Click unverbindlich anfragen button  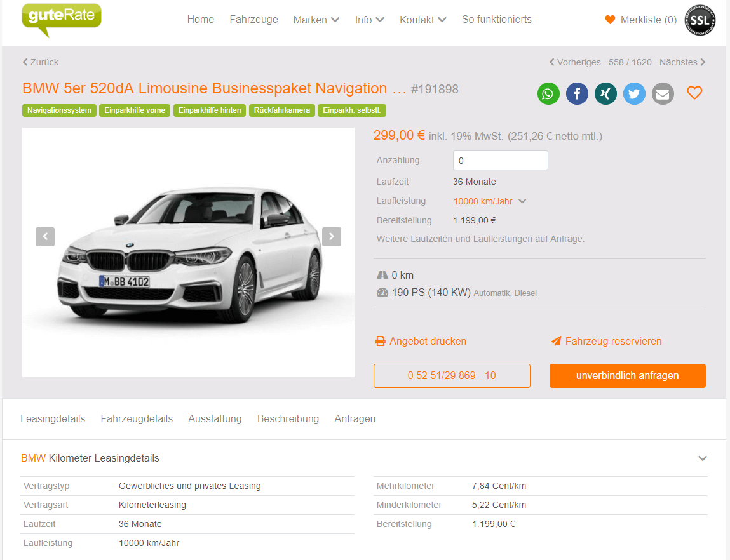(x=627, y=376)
